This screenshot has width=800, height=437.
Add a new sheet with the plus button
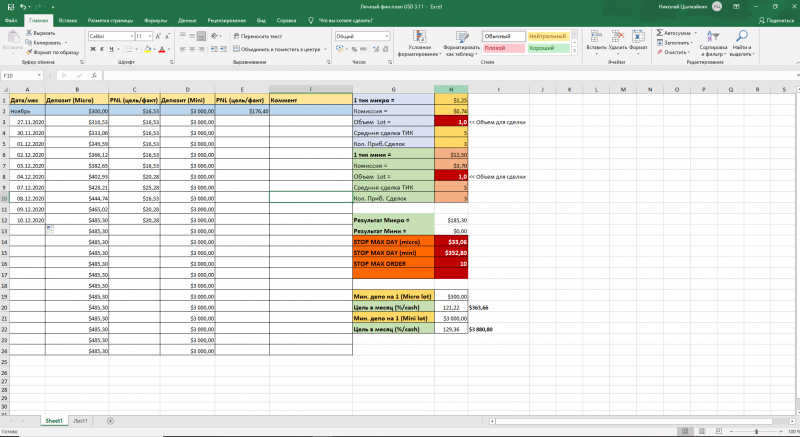tap(110, 421)
